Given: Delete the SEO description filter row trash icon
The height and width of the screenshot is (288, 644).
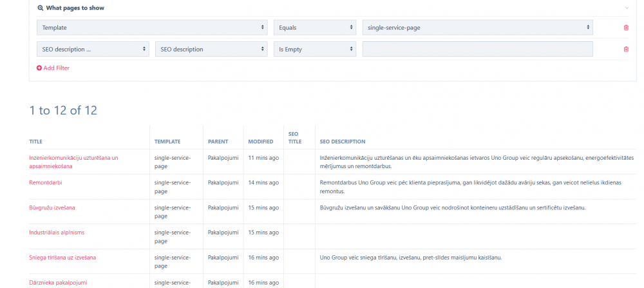Looking at the screenshot, I should pyautogui.click(x=625, y=49).
